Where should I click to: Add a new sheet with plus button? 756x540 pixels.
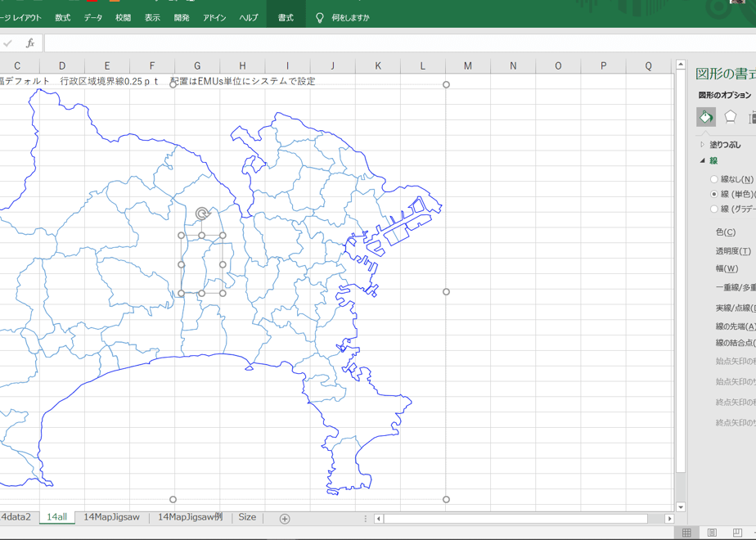285,519
